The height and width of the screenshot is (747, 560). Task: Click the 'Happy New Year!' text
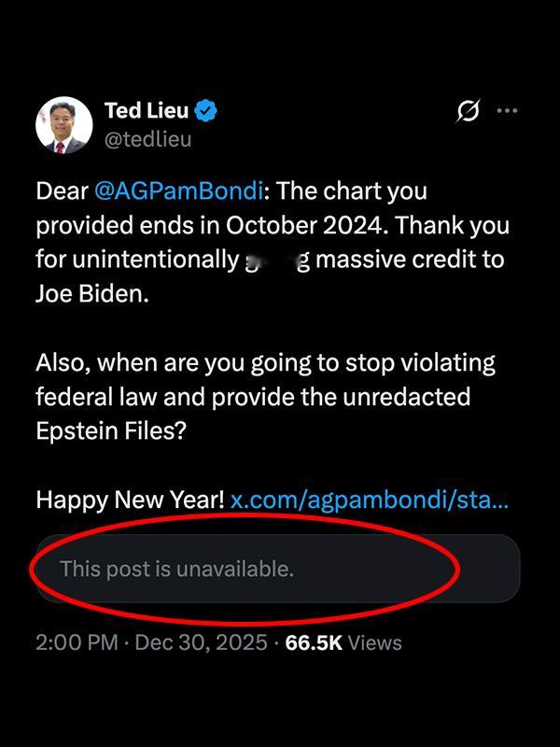click(130, 499)
